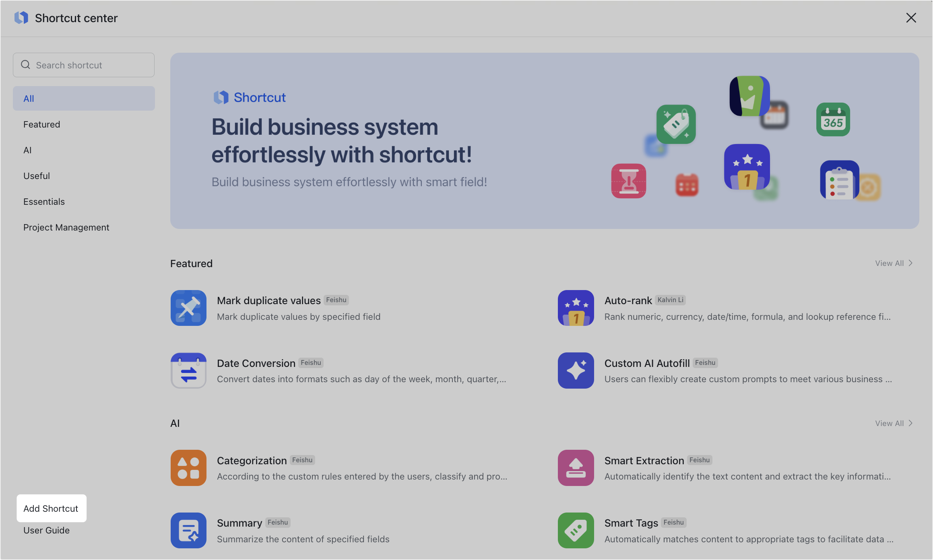Click the green 365 calendar banner icon
Image resolution: width=933 pixels, height=560 pixels.
coord(833,119)
